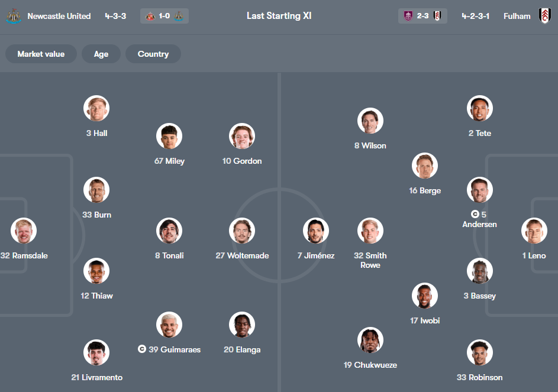Image resolution: width=558 pixels, height=392 pixels.
Task: Click the Last Starting XI heading
Action: coord(279,15)
